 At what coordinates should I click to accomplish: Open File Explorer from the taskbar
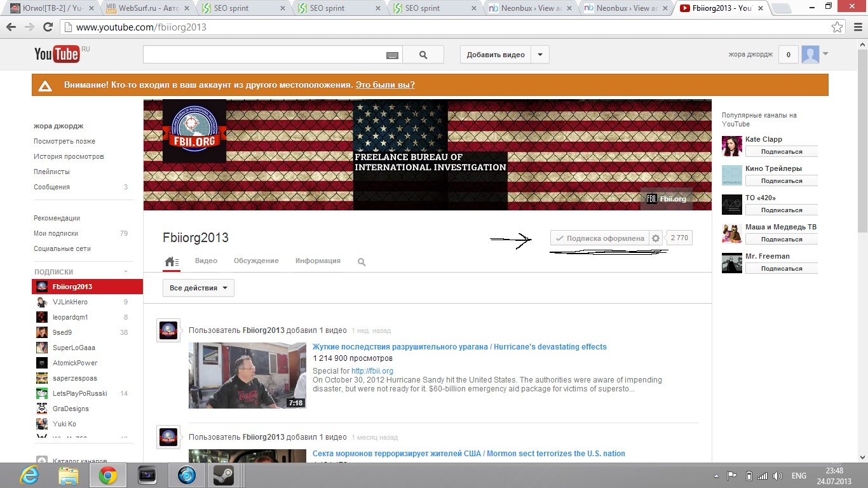tap(69, 475)
